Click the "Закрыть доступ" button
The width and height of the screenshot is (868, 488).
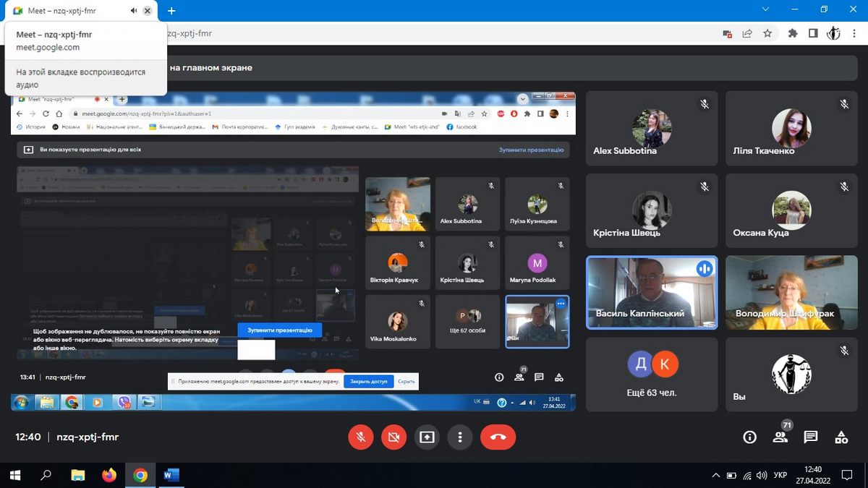(369, 381)
